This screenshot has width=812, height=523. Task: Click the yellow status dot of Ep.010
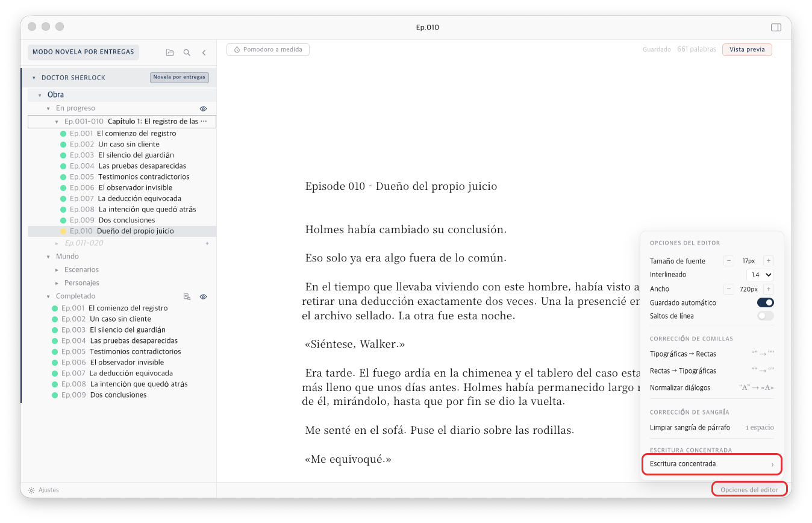[63, 231]
